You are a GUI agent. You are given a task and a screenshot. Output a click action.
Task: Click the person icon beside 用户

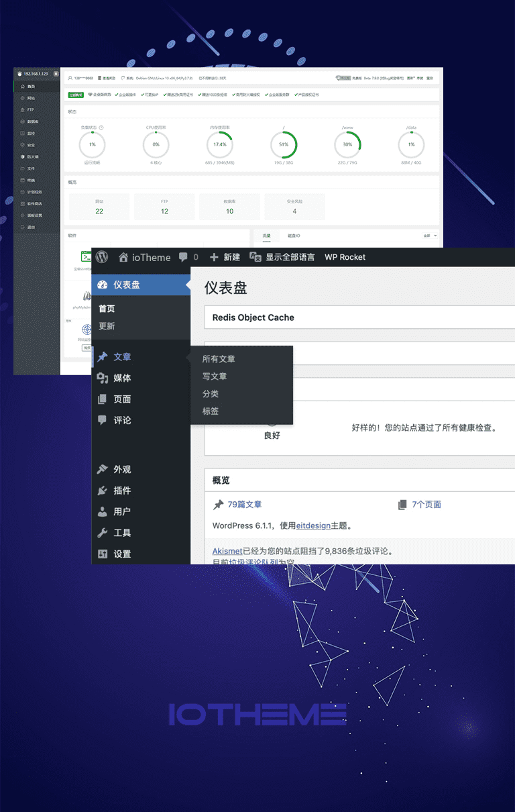[103, 511]
